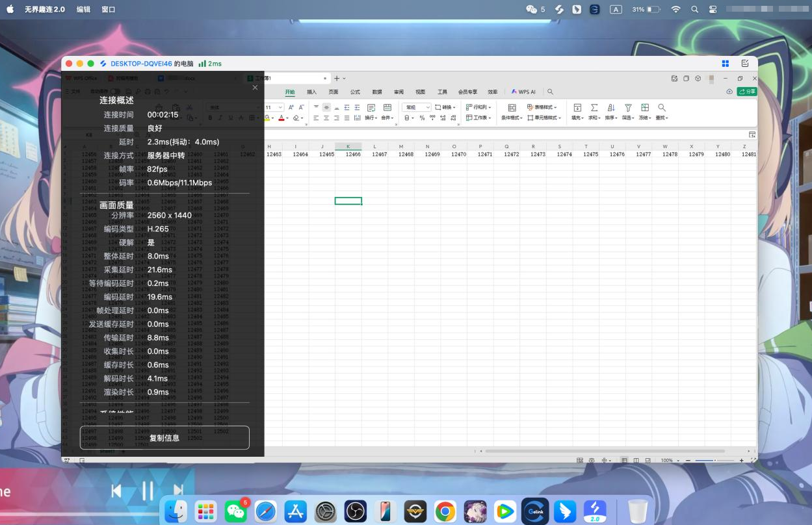Switch to the 插入 (Insert) ribbon tab

[311, 92]
